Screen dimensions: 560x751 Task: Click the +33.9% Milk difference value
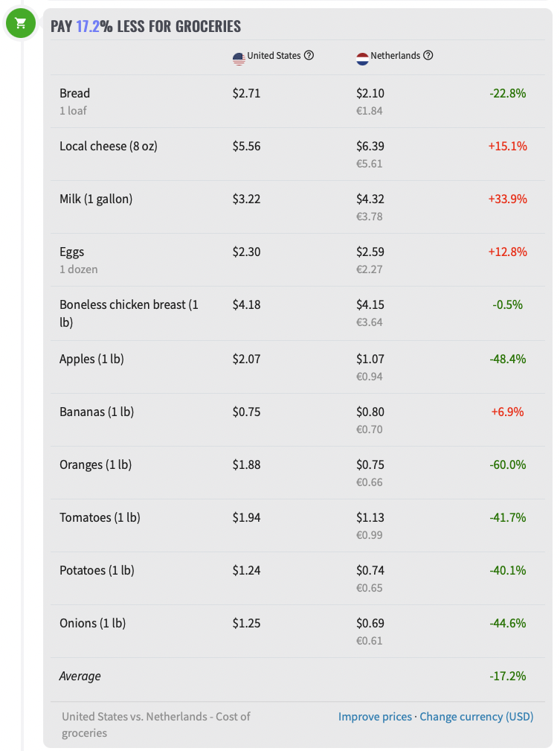pyautogui.click(x=507, y=199)
